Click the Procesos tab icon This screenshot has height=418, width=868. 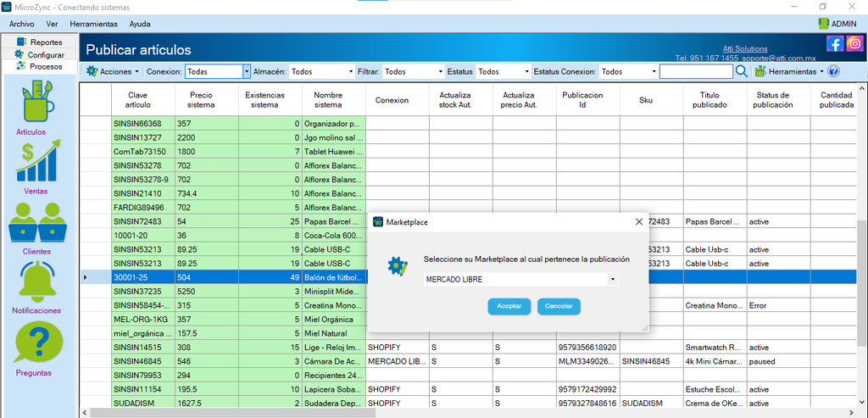21,66
